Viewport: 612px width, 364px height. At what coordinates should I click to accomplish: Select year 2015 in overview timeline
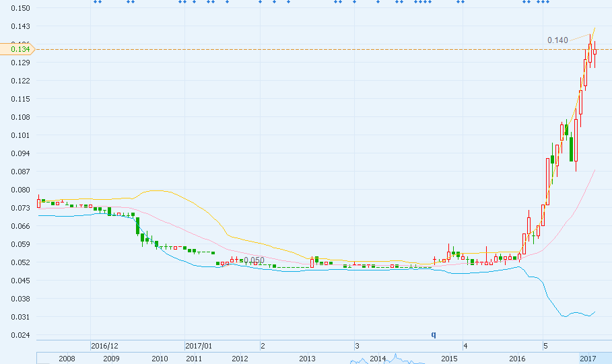coord(449,359)
